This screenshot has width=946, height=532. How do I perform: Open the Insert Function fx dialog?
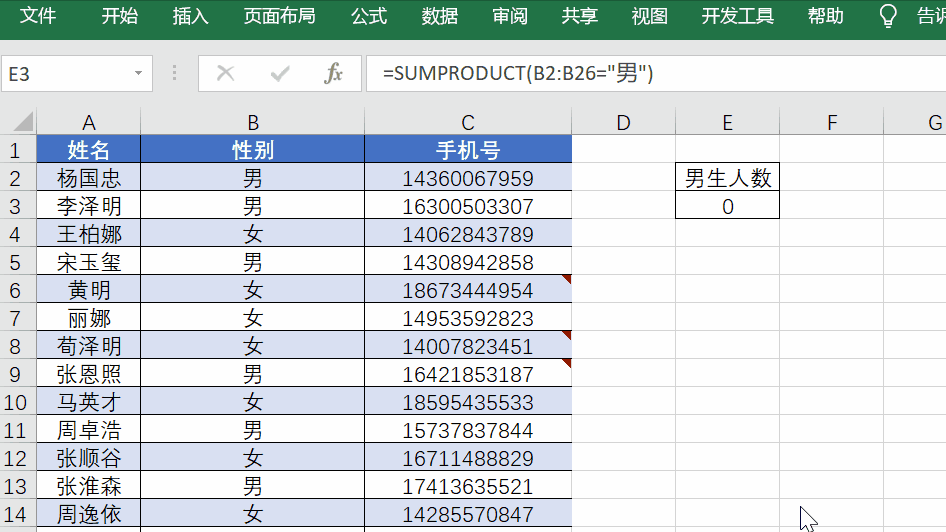pos(333,74)
